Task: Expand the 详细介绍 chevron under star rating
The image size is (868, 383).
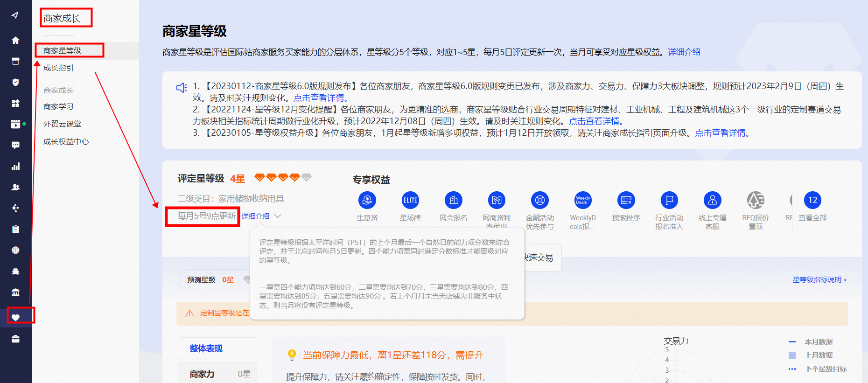Action: click(278, 216)
